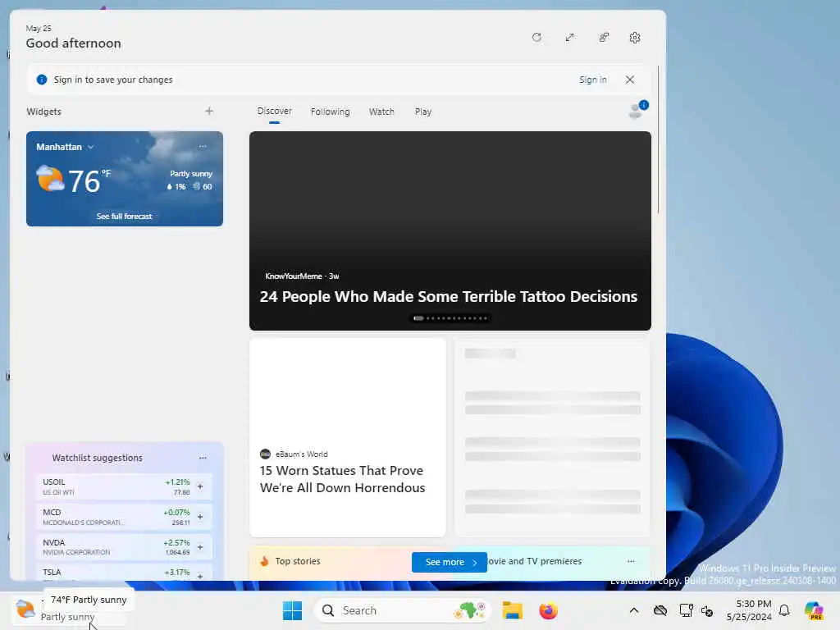Open Copilot preview icon

point(814,610)
